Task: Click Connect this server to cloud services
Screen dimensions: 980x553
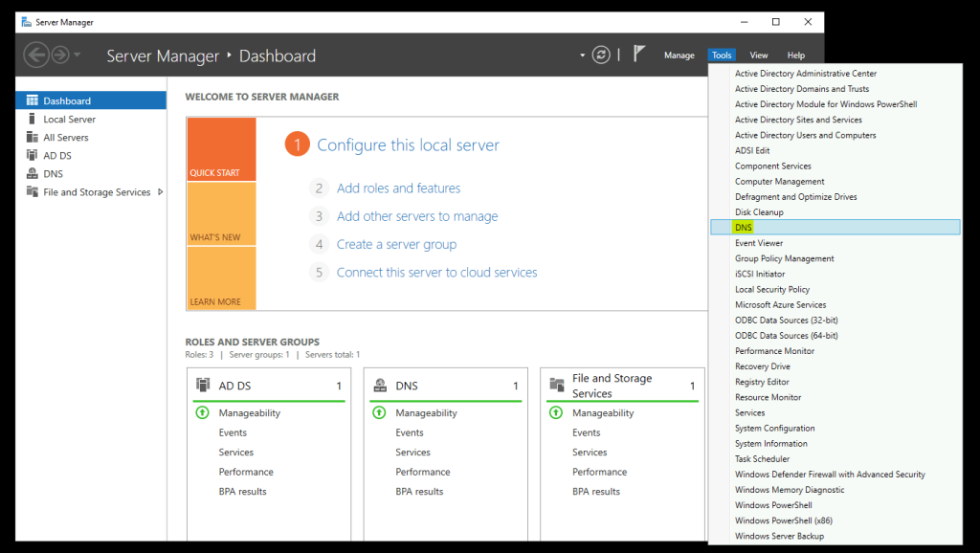Action: tap(436, 273)
